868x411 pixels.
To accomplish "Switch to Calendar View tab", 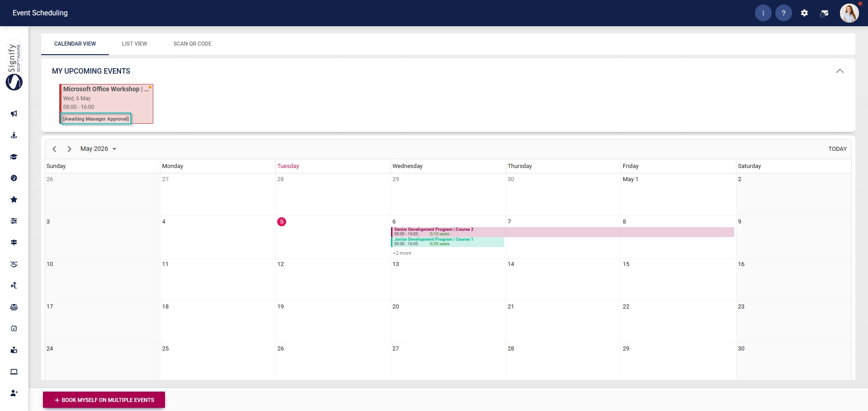I will tap(75, 44).
